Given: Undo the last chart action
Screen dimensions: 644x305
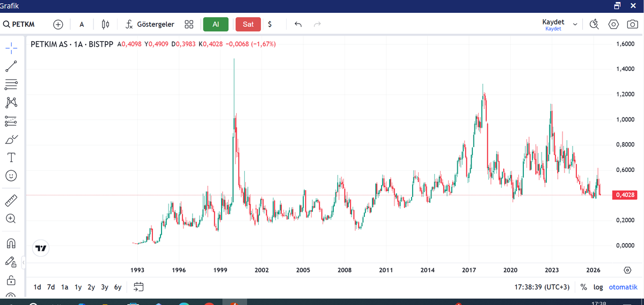Looking at the screenshot, I should [x=298, y=24].
